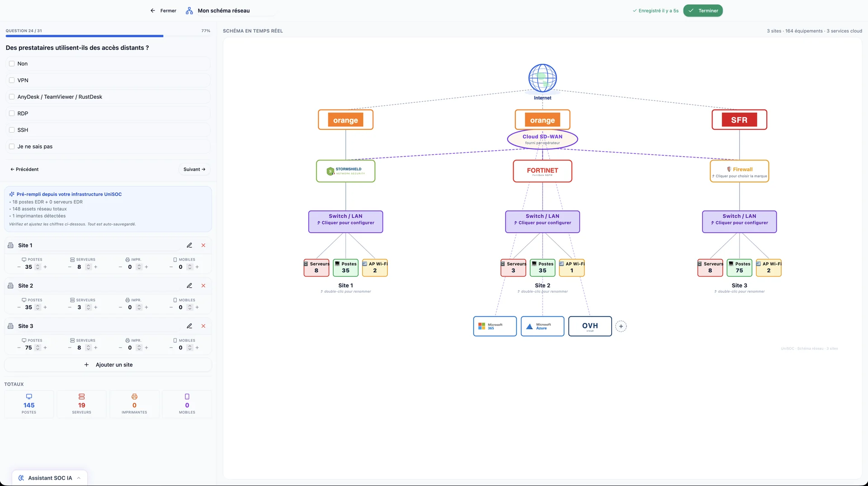The height and width of the screenshot is (486, 868).
Task: Click the Internet globe icon
Action: (542, 78)
